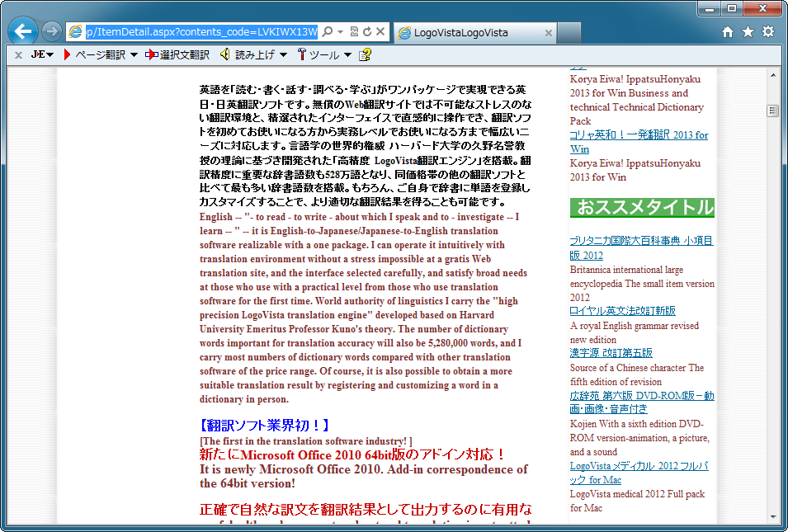Open LogoVista メディカル 2012 フルパック for Mac link
This screenshot has height=532, width=788.
639,473
